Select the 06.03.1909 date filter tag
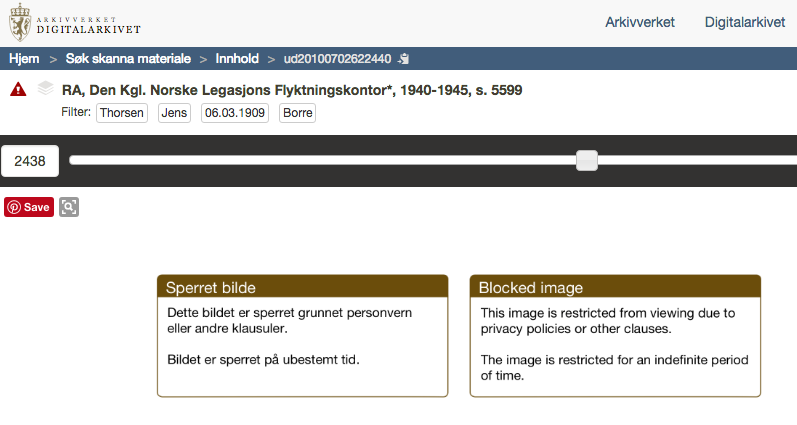 (235, 113)
